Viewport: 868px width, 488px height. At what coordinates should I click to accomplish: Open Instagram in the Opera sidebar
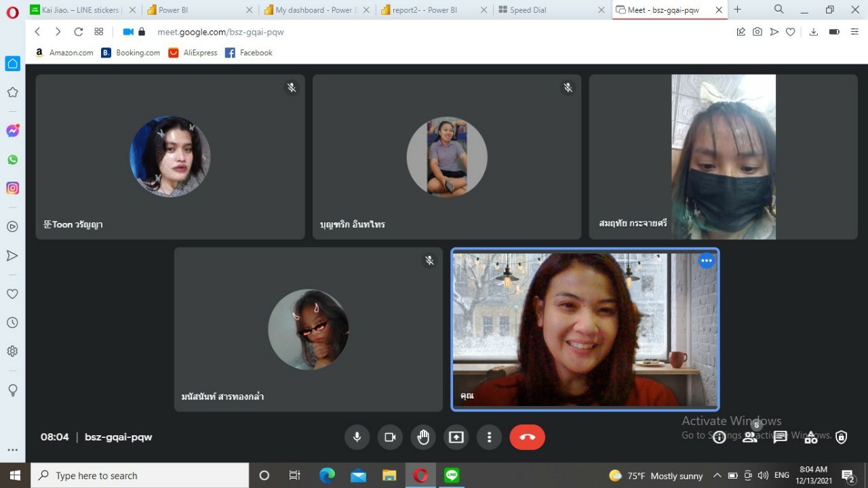tap(12, 188)
